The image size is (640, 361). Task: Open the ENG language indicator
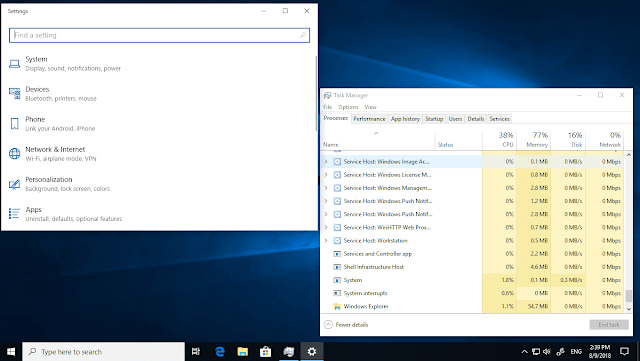click(576, 352)
